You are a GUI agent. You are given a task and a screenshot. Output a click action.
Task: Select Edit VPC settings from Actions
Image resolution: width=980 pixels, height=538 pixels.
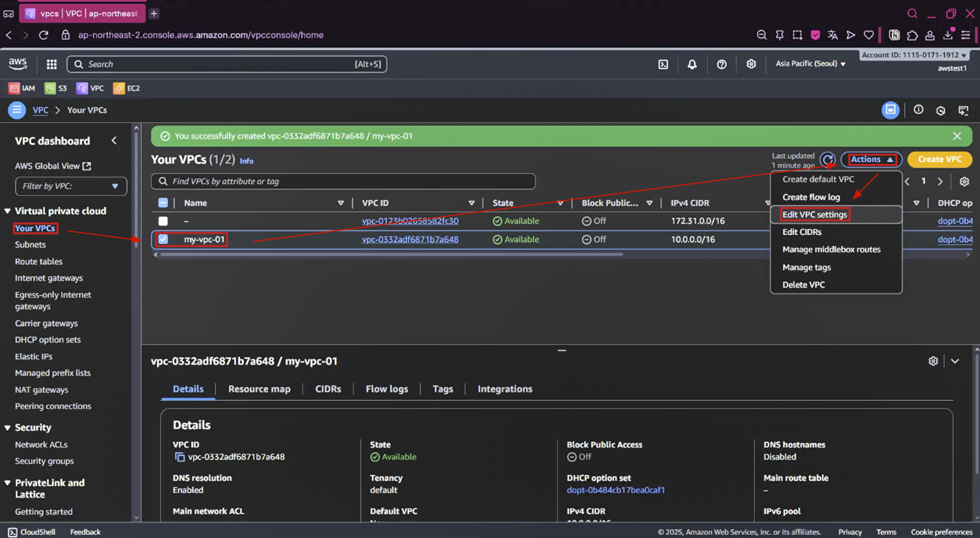(815, 215)
